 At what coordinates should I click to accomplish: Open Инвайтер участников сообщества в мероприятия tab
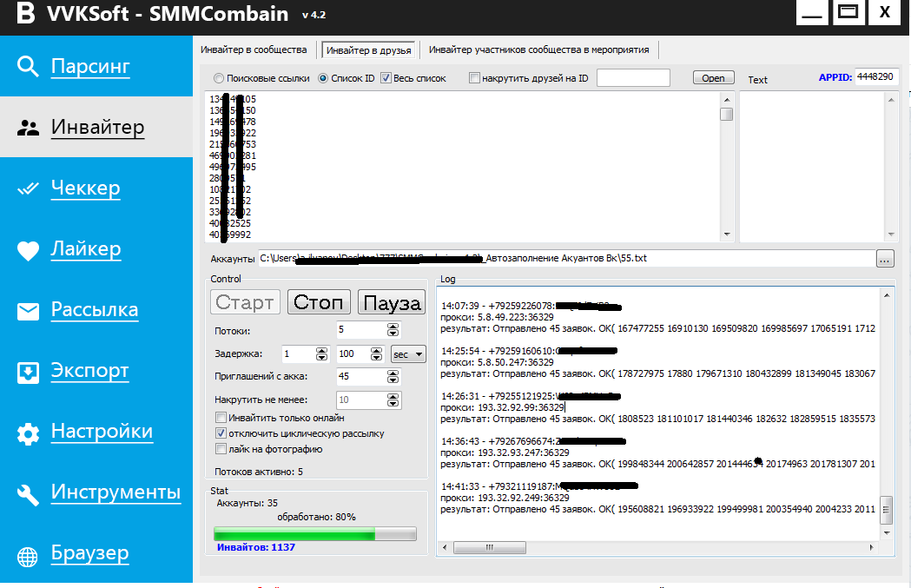(538, 50)
